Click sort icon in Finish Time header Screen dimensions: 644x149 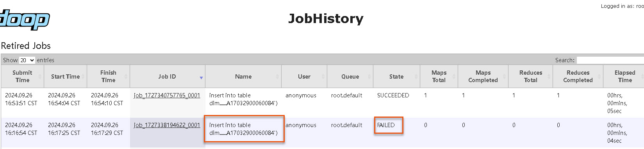tap(126, 77)
